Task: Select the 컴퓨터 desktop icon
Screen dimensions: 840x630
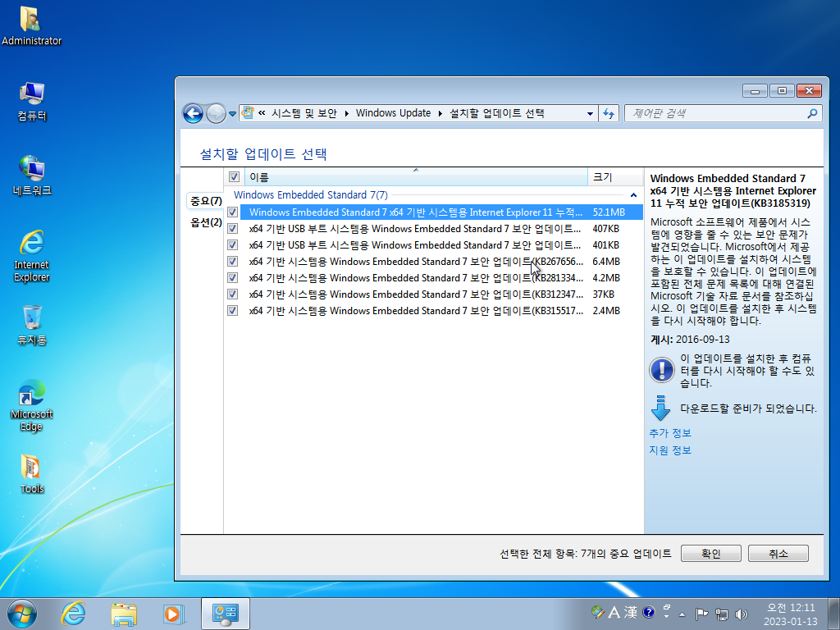Action: [x=32, y=101]
